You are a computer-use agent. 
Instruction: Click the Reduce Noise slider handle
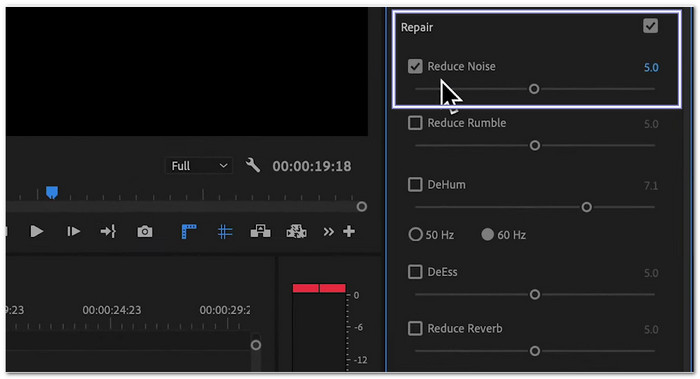point(534,89)
